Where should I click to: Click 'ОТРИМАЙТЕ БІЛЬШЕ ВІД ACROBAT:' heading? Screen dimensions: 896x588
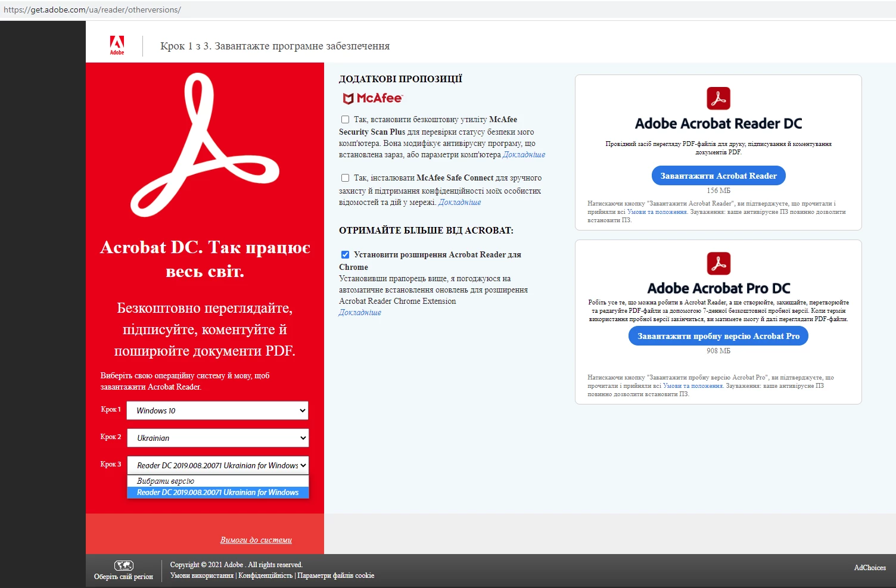(x=426, y=230)
